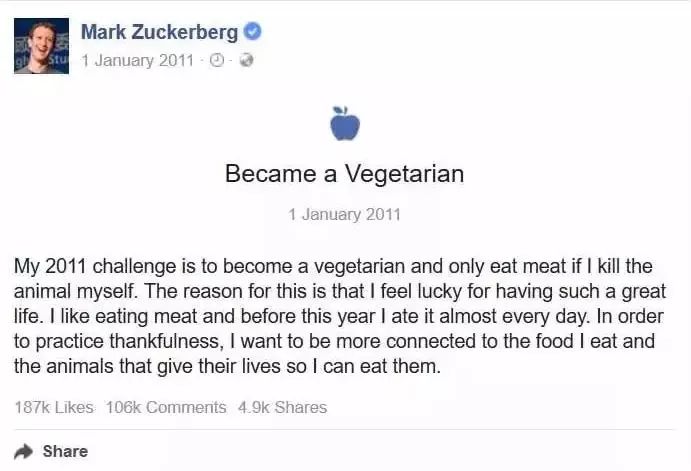Click the centered life event date
Screen dimensions: 691x471
[345, 215]
